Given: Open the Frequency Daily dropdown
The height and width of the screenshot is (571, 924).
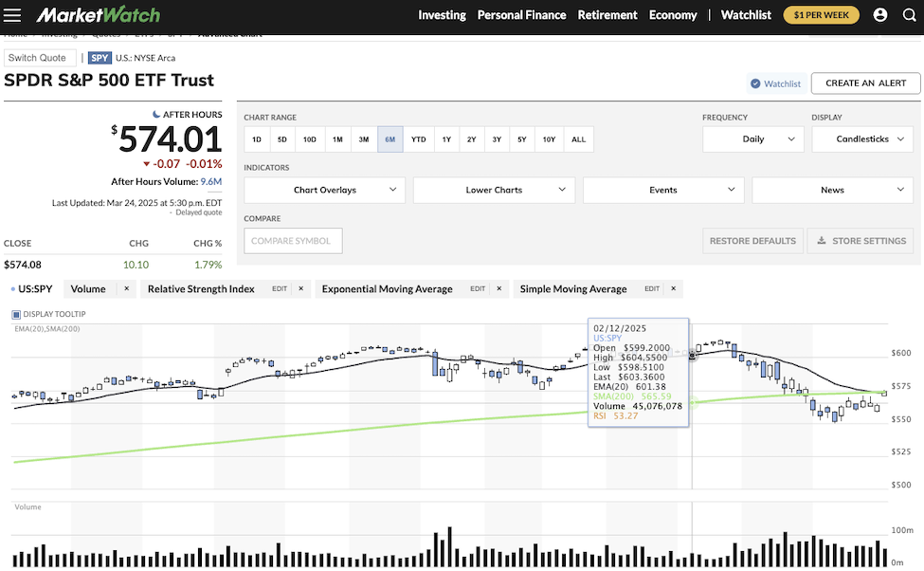Looking at the screenshot, I should click(753, 139).
